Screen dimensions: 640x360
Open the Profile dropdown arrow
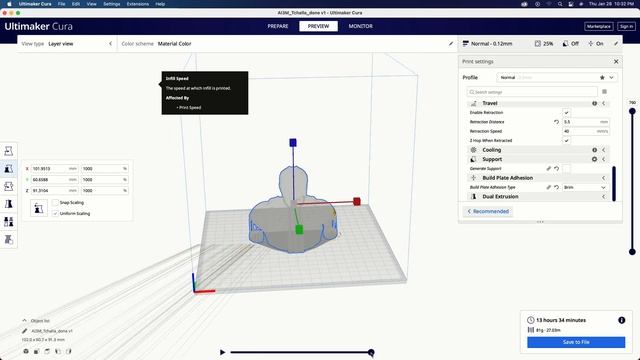coord(611,77)
